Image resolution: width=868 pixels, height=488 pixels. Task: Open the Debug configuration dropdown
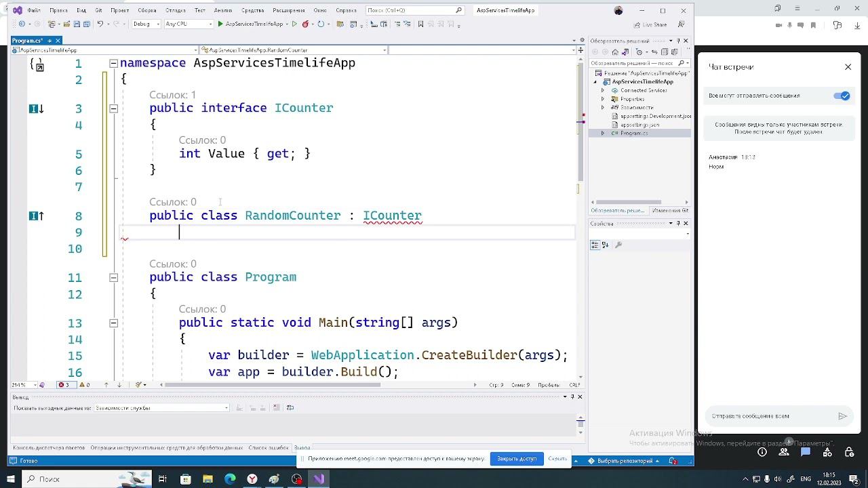[146, 24]
